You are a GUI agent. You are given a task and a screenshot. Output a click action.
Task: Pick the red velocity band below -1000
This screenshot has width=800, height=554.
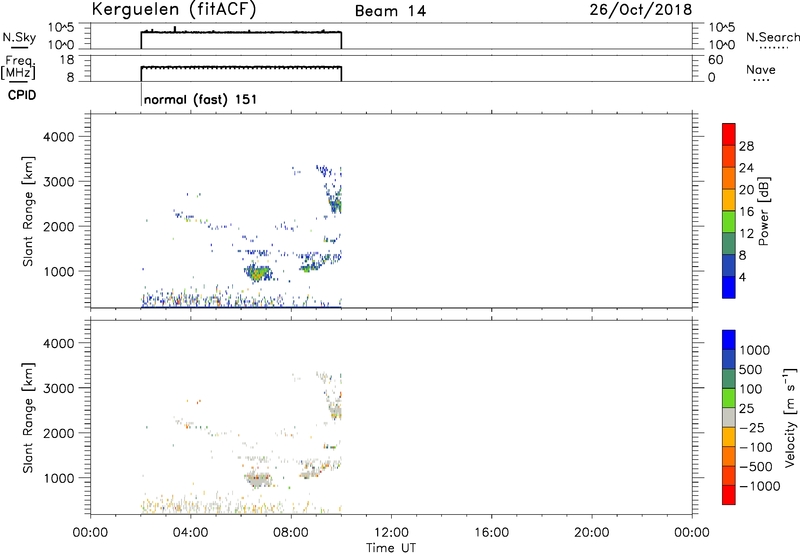[729, 495]
